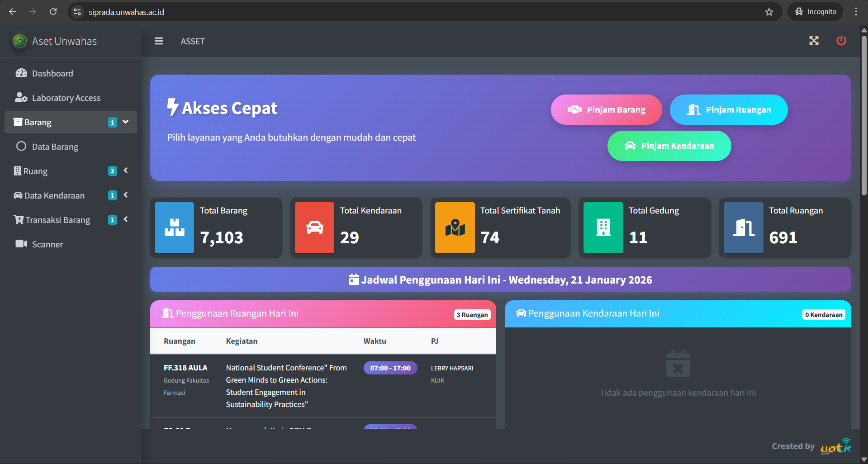Screen dimensions: 868x464
Task: Click the 07:00 - 17:00 time badge
Action: pyautogui.click(x=390, y=368)
